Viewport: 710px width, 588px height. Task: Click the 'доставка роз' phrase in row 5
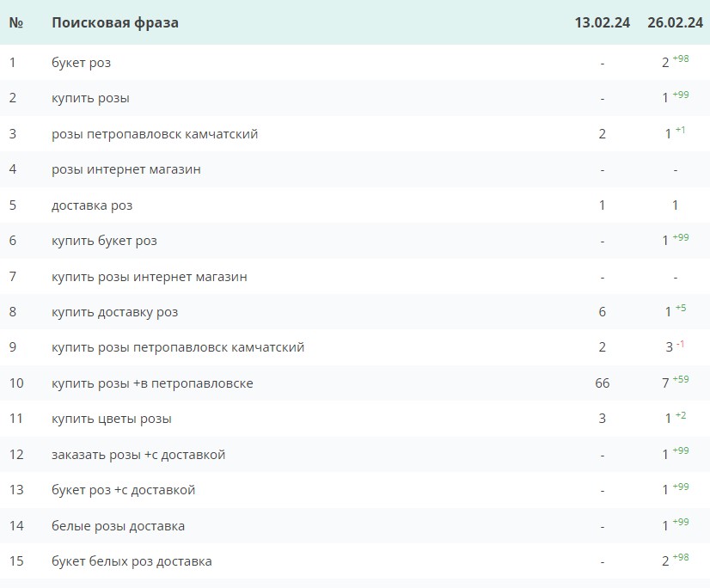92,205
